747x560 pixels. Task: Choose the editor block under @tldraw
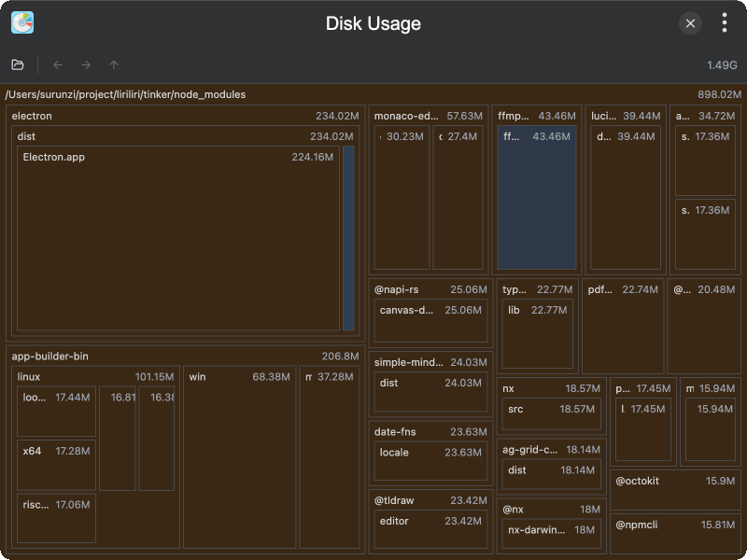tap(430, 529)
